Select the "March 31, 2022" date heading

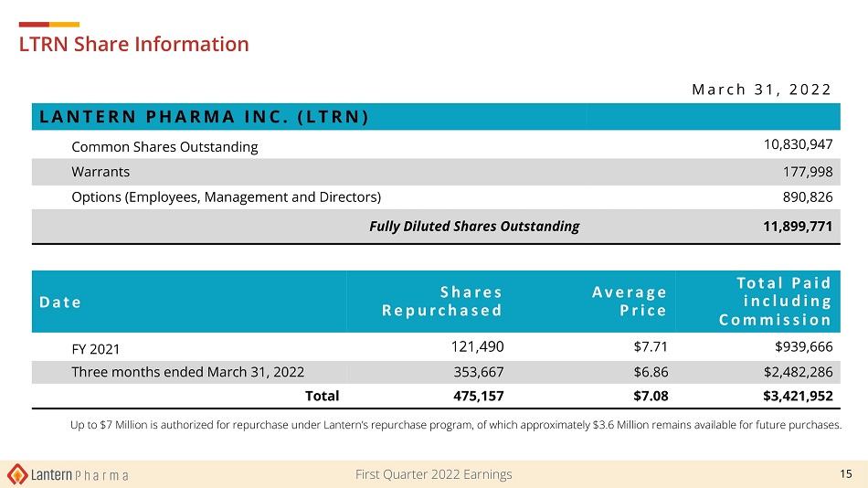(761, 90)
